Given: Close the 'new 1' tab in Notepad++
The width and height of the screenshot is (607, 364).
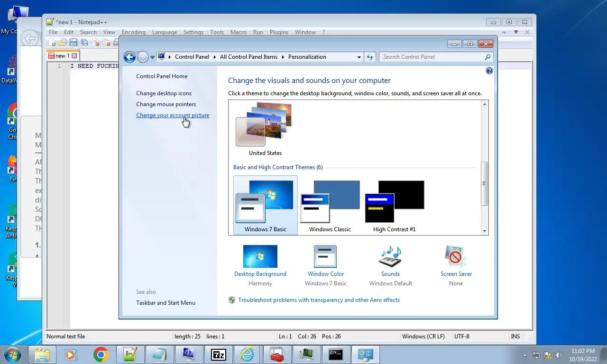Looking at the screenshot, I should 74,55.
